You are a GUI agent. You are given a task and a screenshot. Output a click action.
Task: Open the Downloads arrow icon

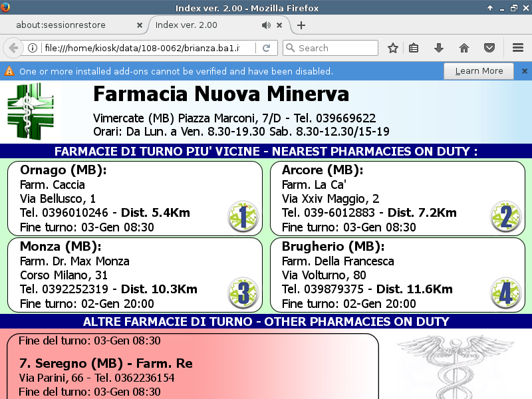(x=438, y=48)
